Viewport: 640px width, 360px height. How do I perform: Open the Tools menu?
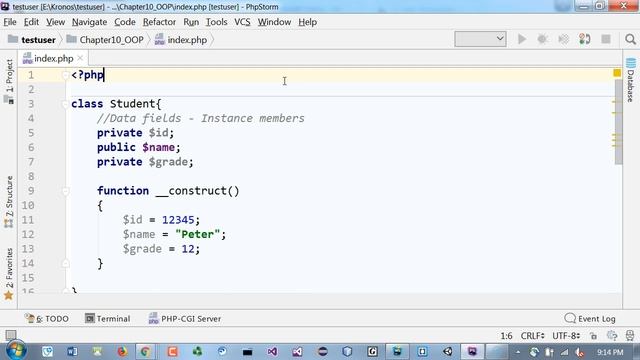click(x=216, y=22)
